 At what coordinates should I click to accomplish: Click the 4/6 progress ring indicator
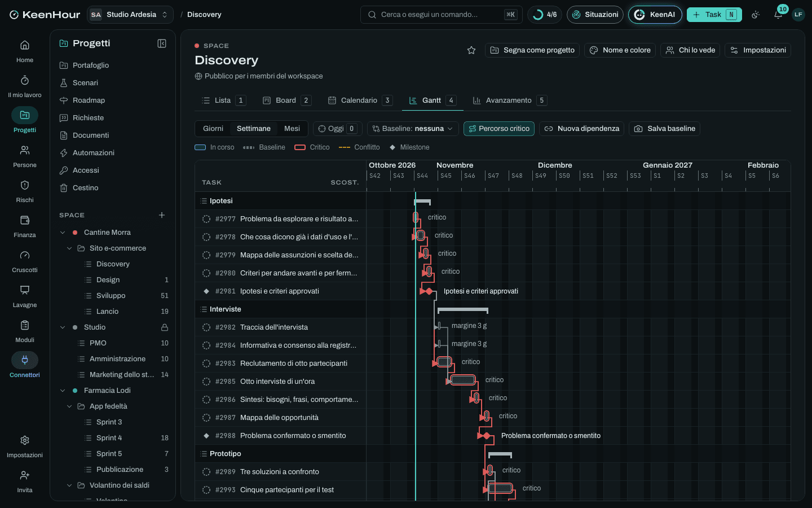coord(545,15)
